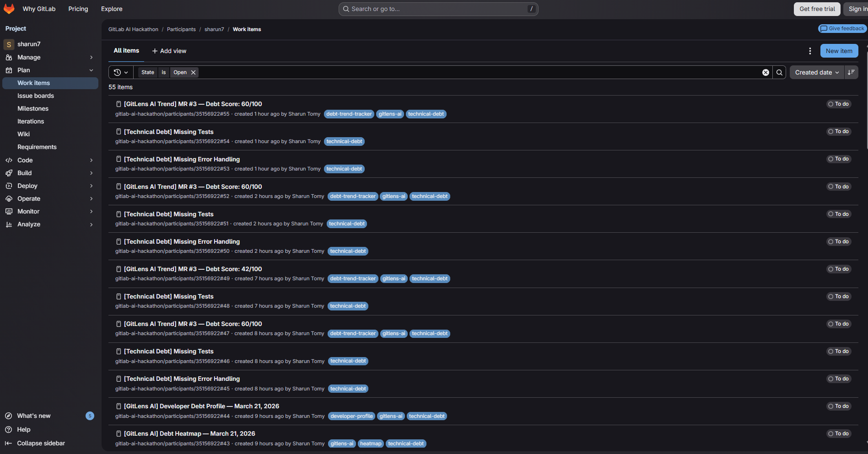Expand the Deploy sidebar section
This screenshot has width=868, height=454.
pyautogui.click(x=50, y=186)
